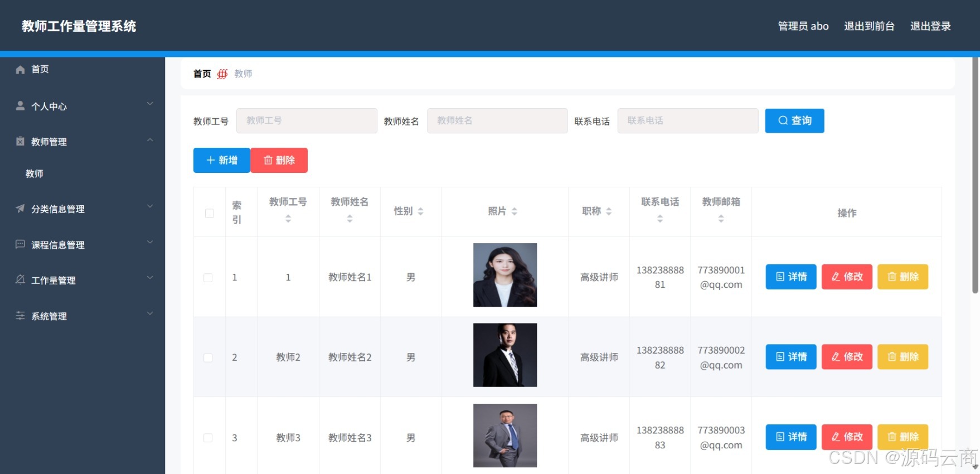Tick the select-all checkbox in table header
Viewport: 980px width, 474px height.
pos(210,213)
